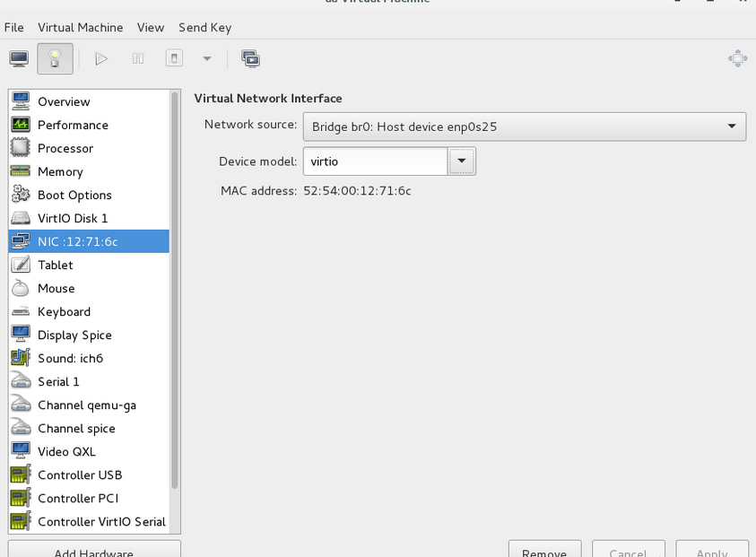Image resolution: width=756 pixels, height=557 pixels.
Task: Select the Processor chip icon
Action: click(x=21, y=148)
